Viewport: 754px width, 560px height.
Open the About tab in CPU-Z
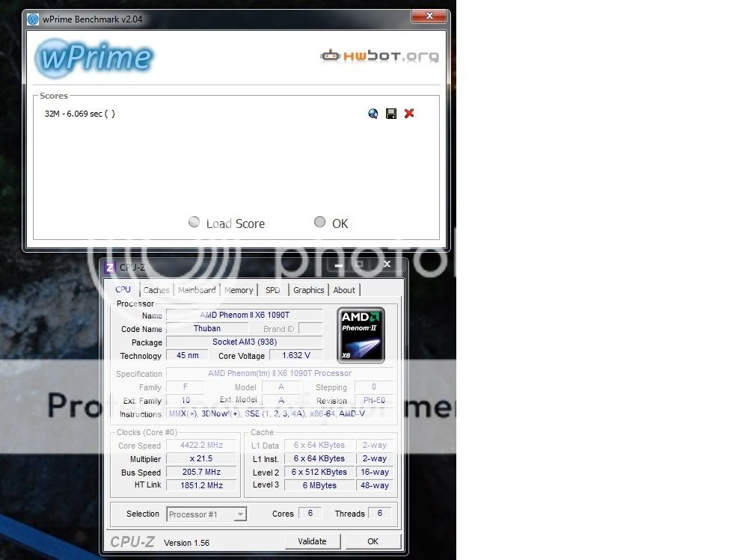click(x=344, y=290)
